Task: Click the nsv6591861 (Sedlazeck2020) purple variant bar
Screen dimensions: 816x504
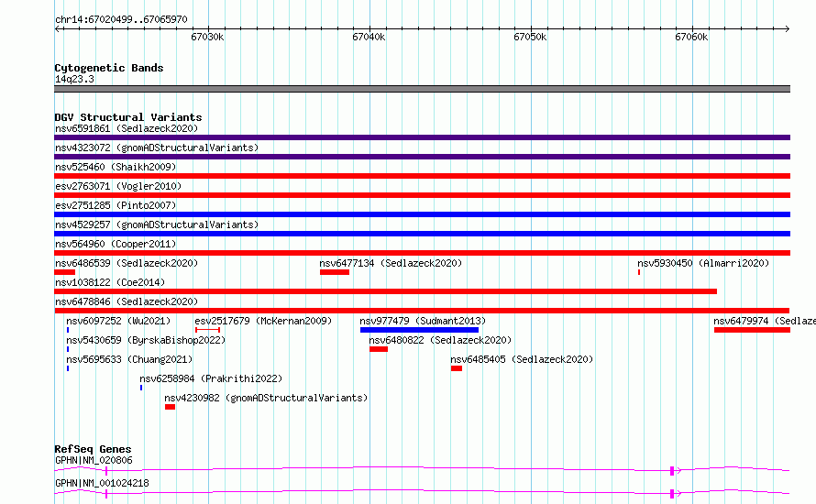Action: (422, 137)
